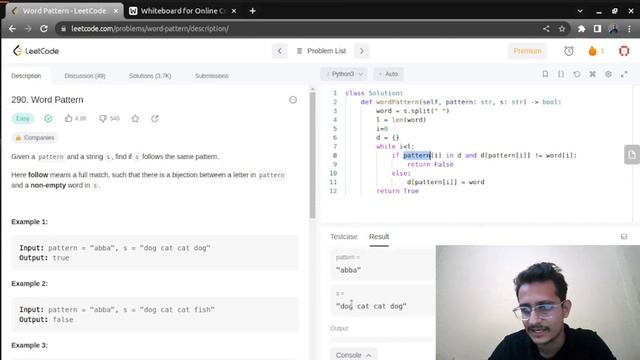Image resolution: width=640 pixels, height=360 pixels.
Task: Click the 'return False' code line
Action: pos(430,164)
